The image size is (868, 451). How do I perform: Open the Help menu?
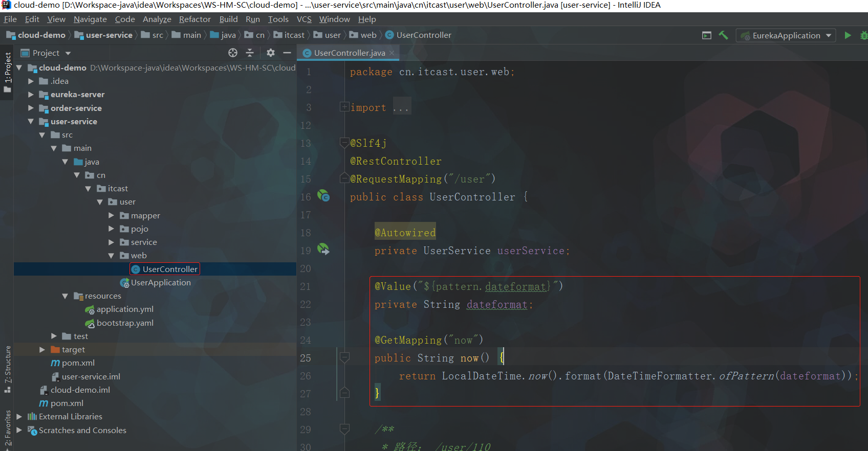click(367, 19)
